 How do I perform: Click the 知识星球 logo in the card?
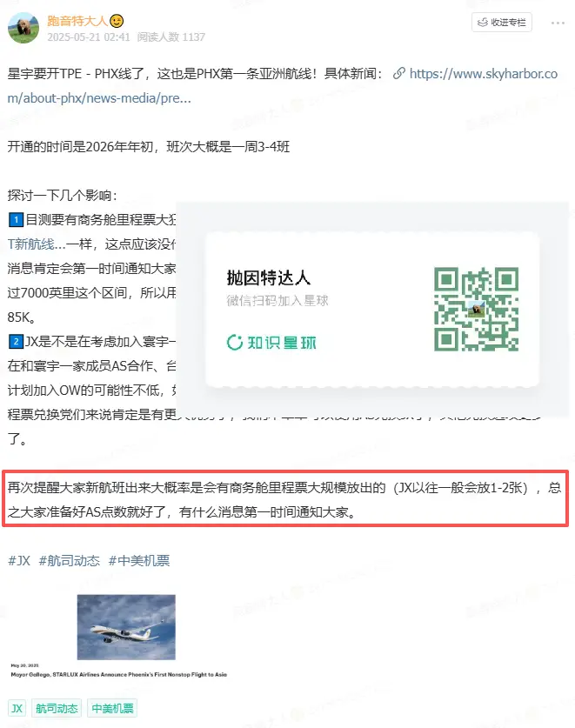(271, 343)
